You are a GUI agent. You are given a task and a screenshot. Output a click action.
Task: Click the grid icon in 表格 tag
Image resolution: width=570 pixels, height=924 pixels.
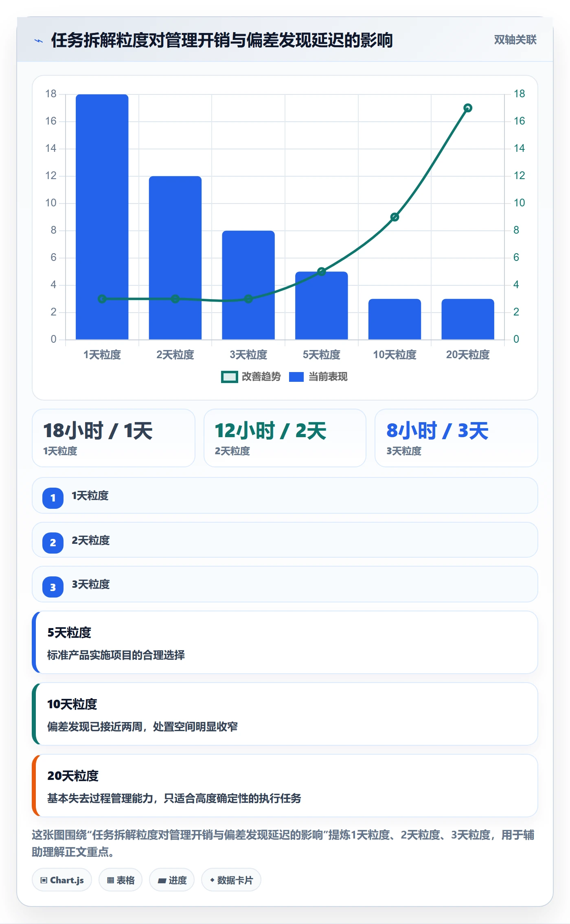tap(110, 880)
